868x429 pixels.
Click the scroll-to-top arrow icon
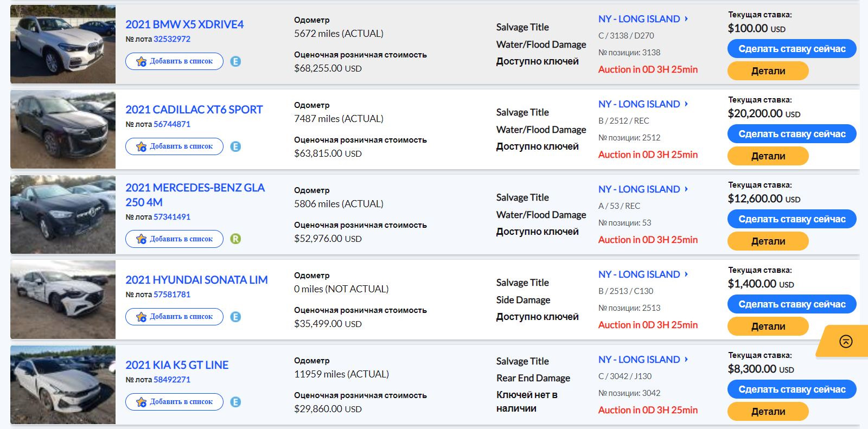(x=846, y=341)
